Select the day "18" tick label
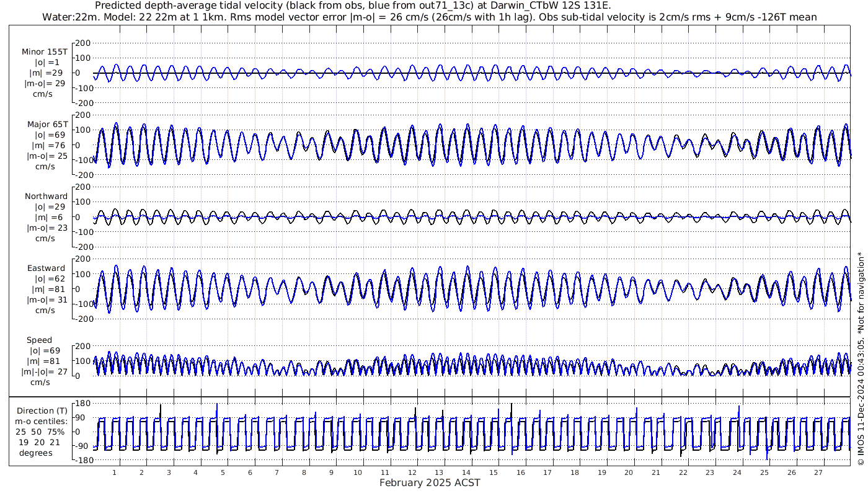868x496 pixels. pyautogui.click(x=574, y=472)
